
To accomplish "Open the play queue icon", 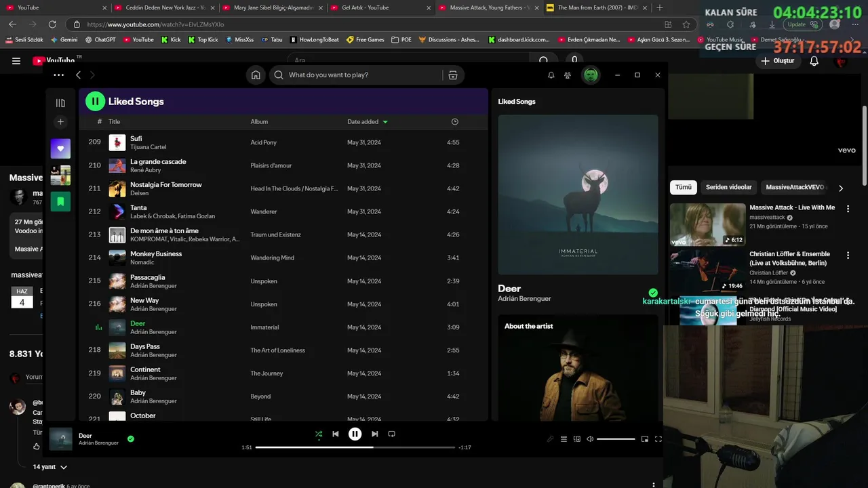I will tap(564, 439).
